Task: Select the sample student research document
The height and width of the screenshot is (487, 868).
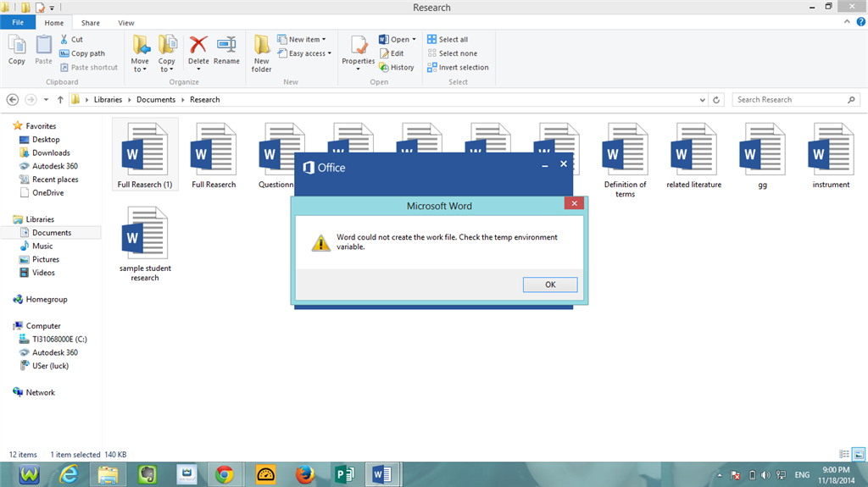Action: [145, 244]
